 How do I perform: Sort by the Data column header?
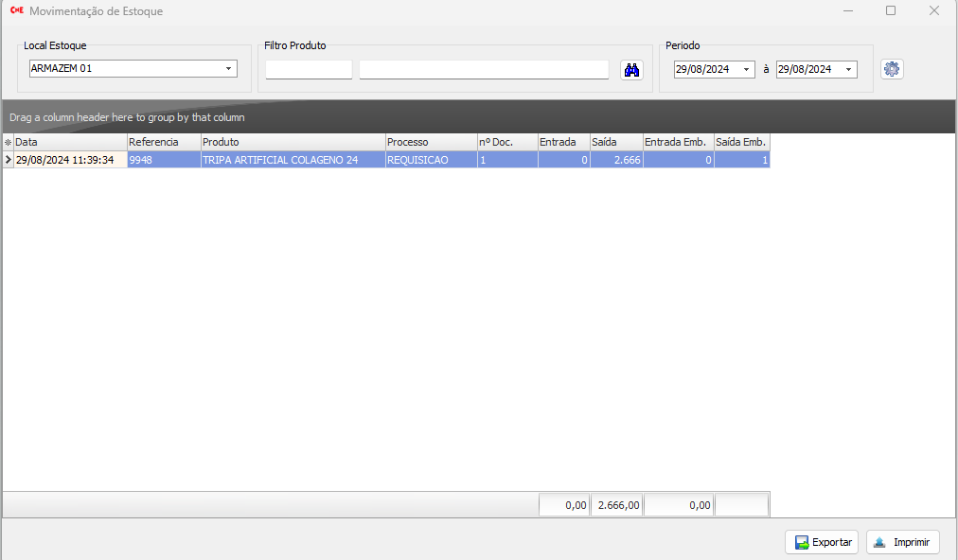[x=71, y=142]
